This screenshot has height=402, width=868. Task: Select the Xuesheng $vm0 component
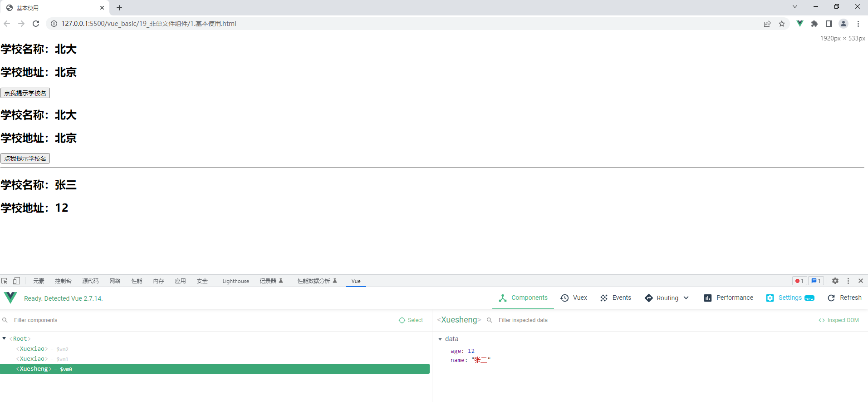pyautogui.click(x=215, y=369)
